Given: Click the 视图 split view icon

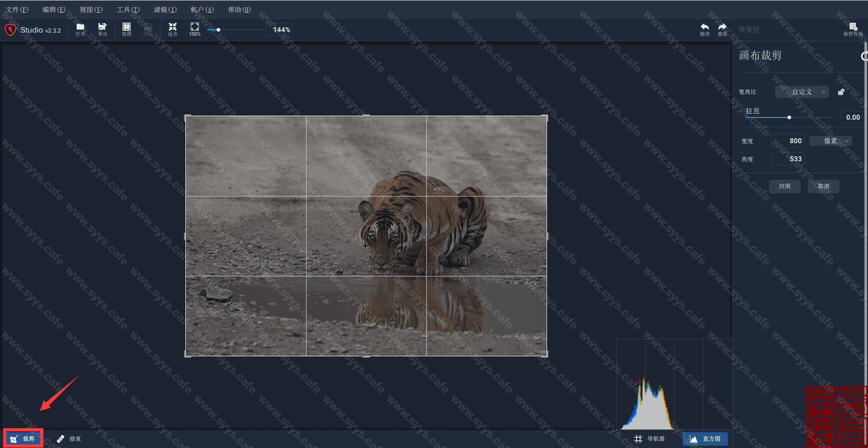Looking at the screenshot, I should pyautogui.click(x=127, y=29).
